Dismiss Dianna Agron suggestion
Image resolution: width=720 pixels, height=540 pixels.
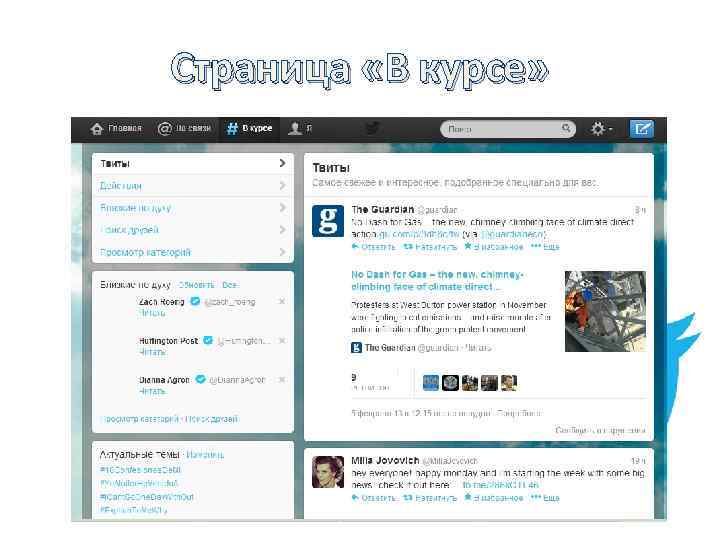point(282,379)
